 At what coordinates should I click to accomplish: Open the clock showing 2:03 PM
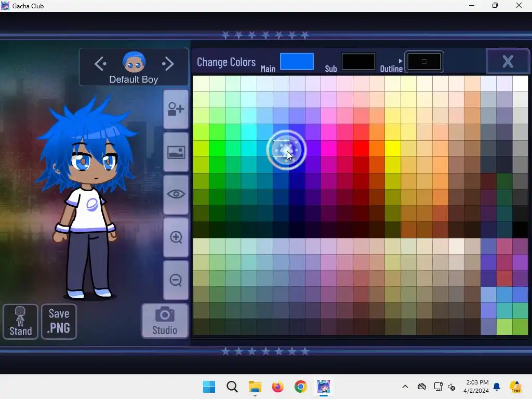[x=476, y=387]
